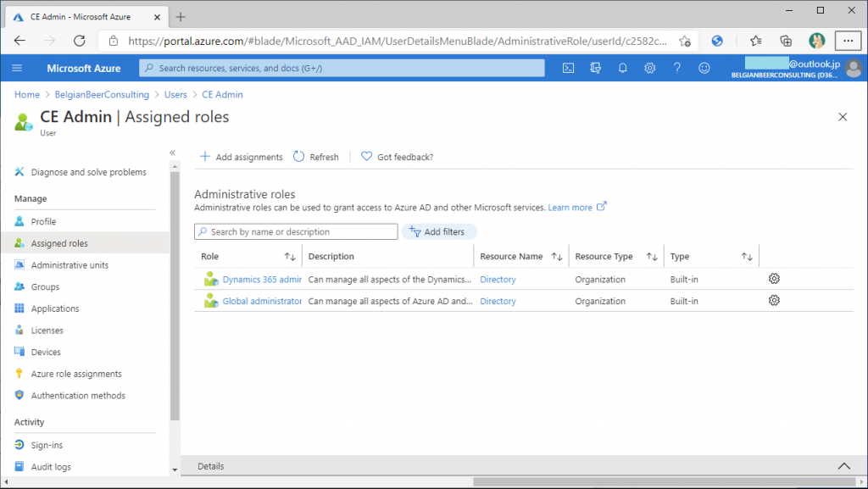This screenshot has width=868, height=489.
Task: Open Directory link in Dynamics 365 row
Action: click(498, 280)
